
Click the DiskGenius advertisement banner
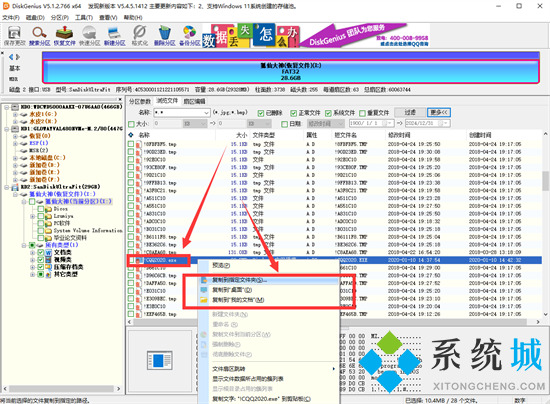point(316,35)
